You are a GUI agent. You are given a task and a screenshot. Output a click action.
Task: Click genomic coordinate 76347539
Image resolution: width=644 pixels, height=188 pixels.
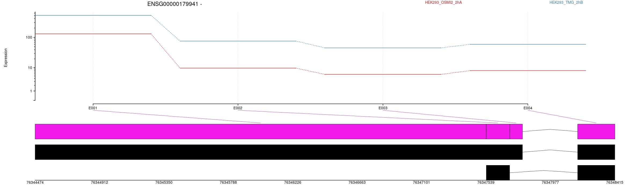click(x=486, y=183)
